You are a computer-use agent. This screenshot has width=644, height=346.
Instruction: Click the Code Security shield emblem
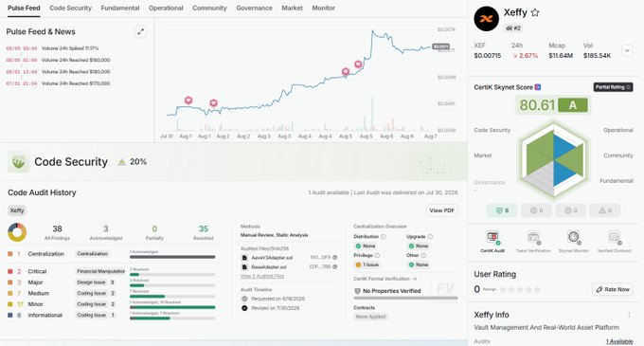(19, 162)
